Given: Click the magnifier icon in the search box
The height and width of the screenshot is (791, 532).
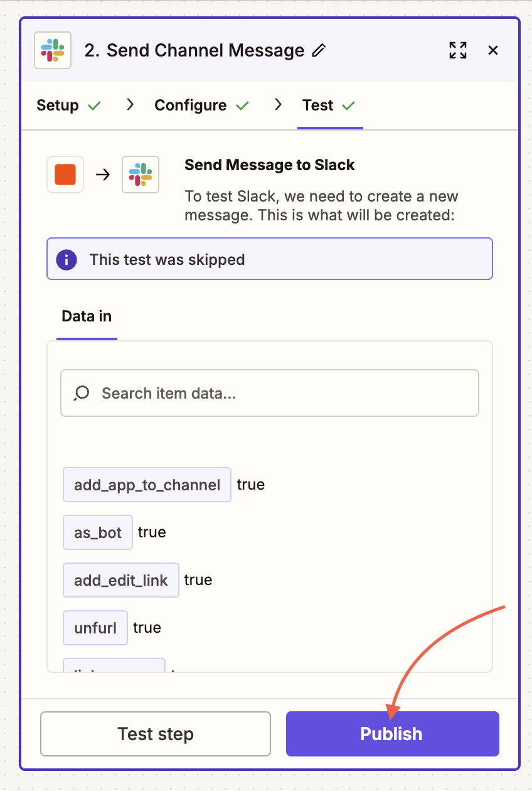Looking at the screenshot, I should click(82, 394).
